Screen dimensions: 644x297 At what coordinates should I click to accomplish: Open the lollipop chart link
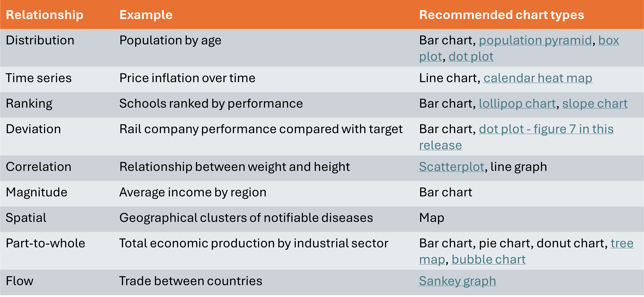tap(517, 104)
